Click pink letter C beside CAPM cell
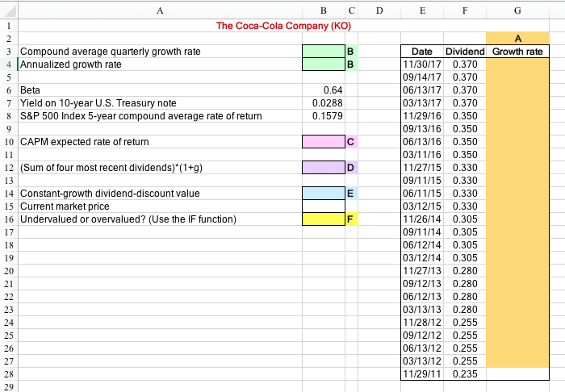The height and width of the screenshot is (392, 565). [x=350, y=142]
